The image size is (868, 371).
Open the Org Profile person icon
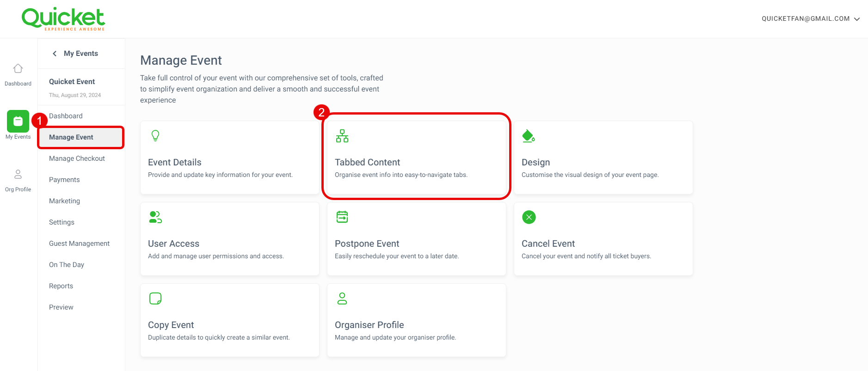point(18,174)
